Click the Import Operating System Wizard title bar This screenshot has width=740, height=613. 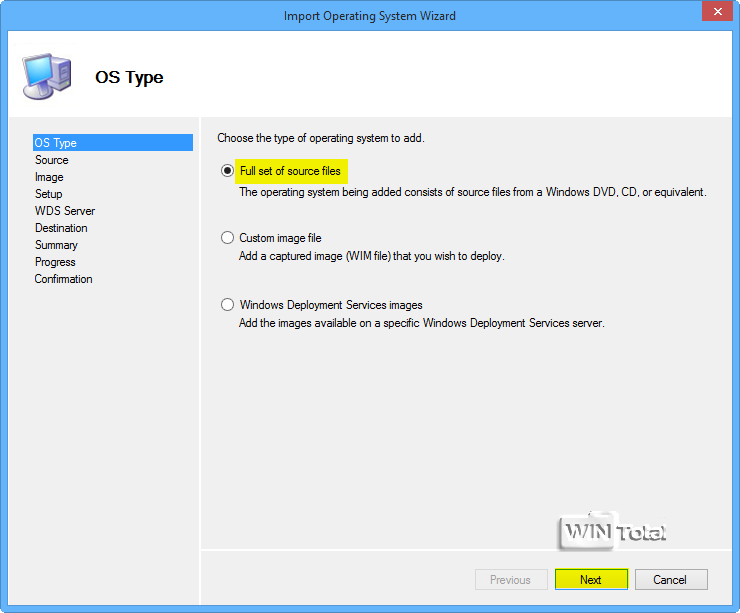(x=369, y=16)
